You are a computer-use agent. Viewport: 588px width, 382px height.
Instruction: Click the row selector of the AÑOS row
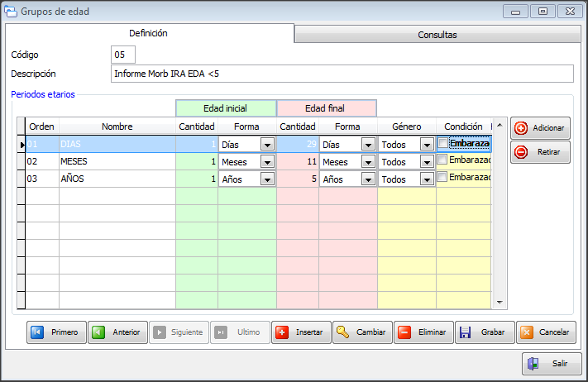tap(21, 179)
